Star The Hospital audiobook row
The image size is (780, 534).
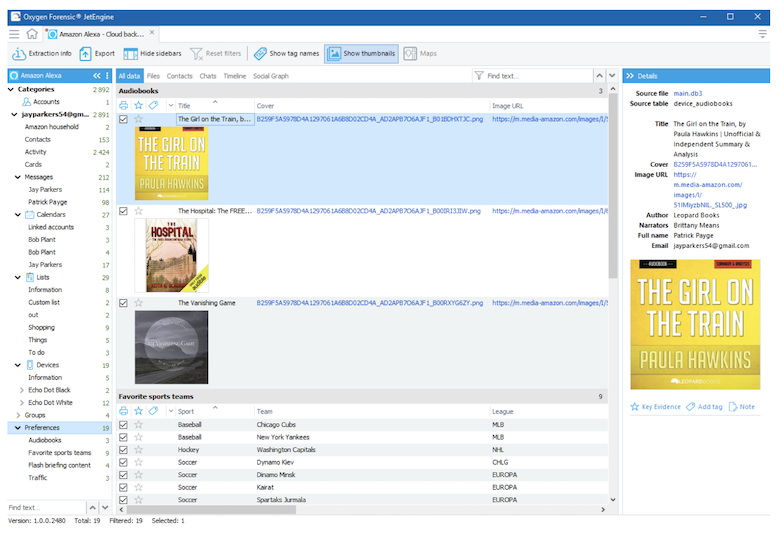pos(139,211)
